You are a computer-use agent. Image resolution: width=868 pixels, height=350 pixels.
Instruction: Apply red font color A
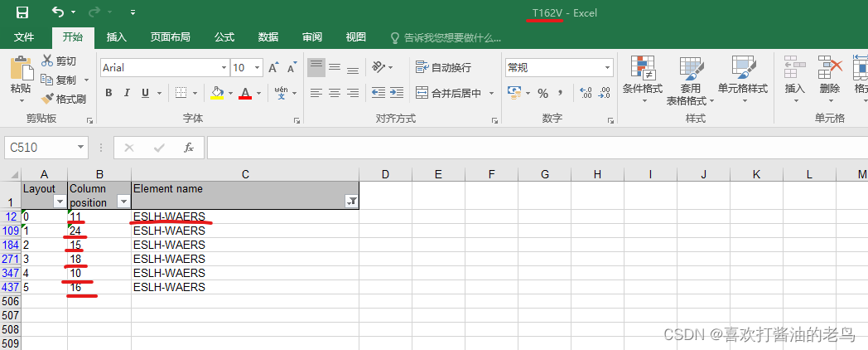(x=245, y=93)
